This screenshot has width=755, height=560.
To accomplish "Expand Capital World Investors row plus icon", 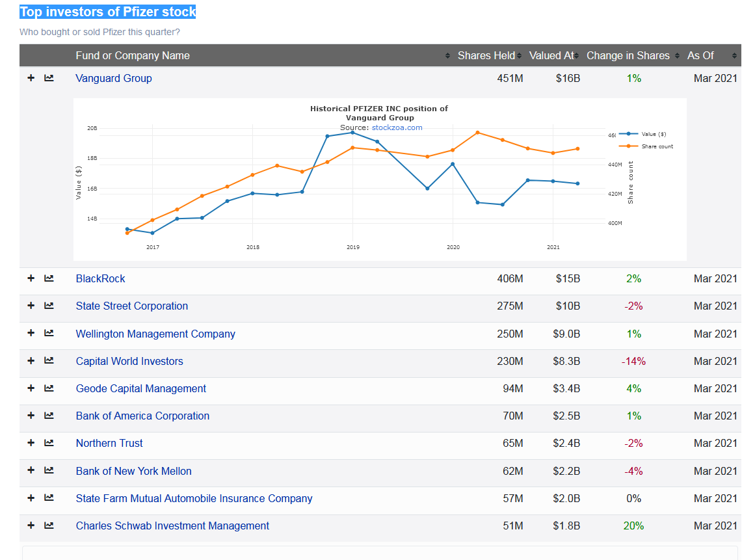I will (x=31, y=360).
